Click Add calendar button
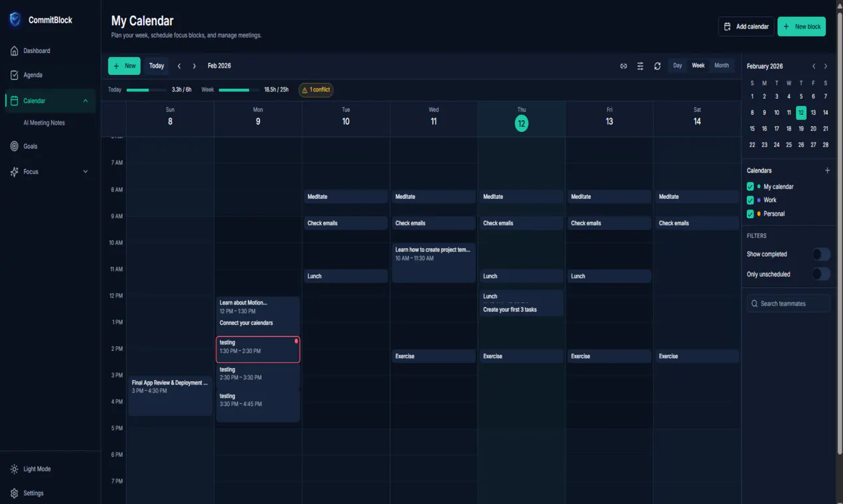843x504 pixels. click(746, 27)
